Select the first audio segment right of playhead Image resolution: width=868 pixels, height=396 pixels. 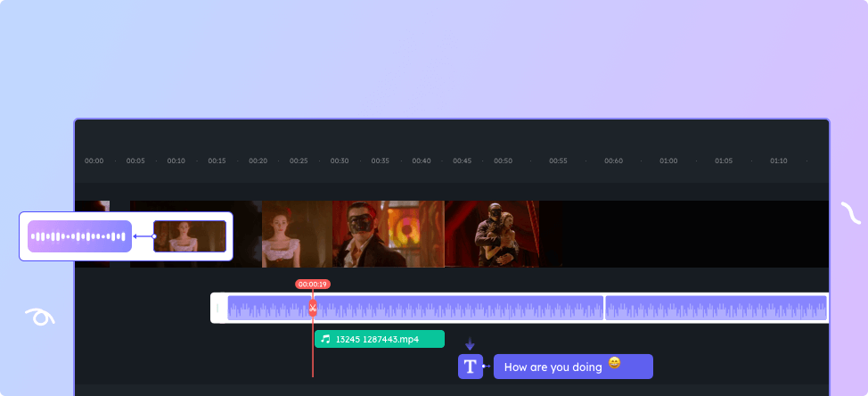click(459, 309)
